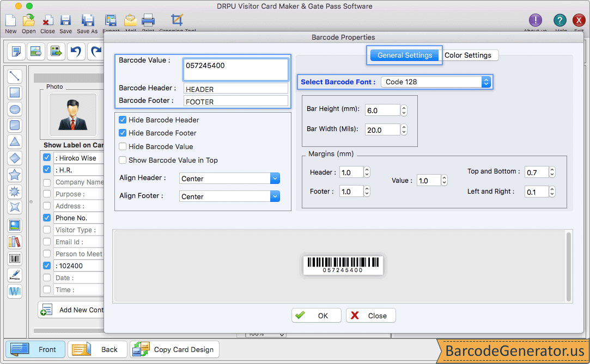This screenshot has height=364, width=590.
Task: Adjust the Bar Height stepper
Action: [404, 110]
